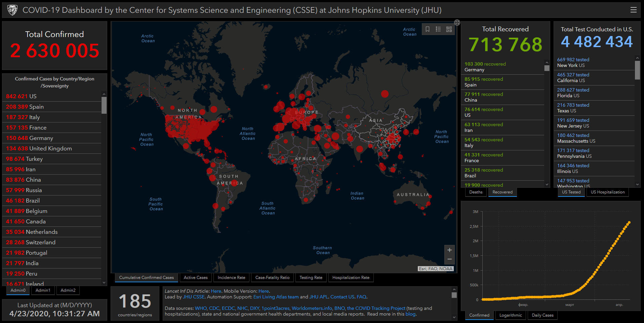Click the info panel scroll-up arrow

pos(454,289)
